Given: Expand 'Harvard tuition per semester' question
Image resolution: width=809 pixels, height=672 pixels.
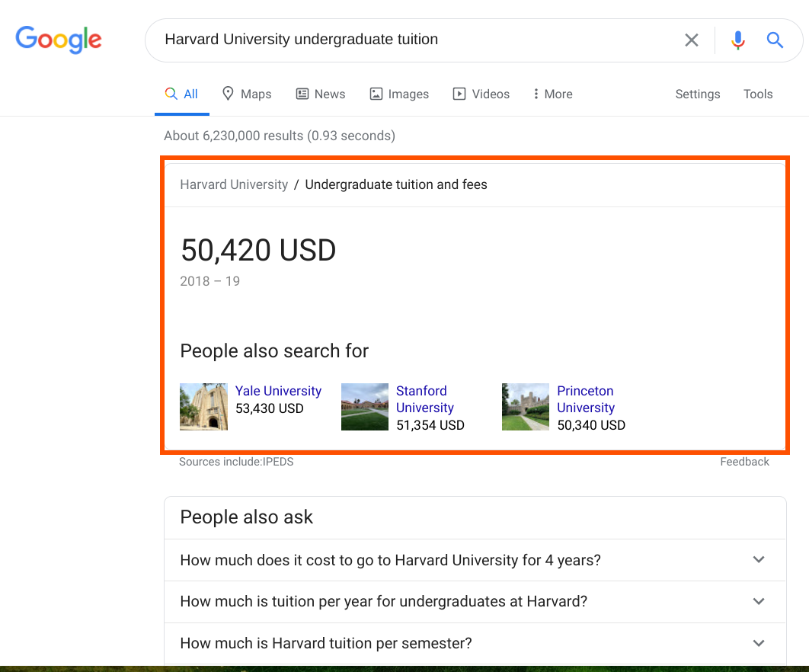Looking at the screenshot, I should (x=475, y=643).
